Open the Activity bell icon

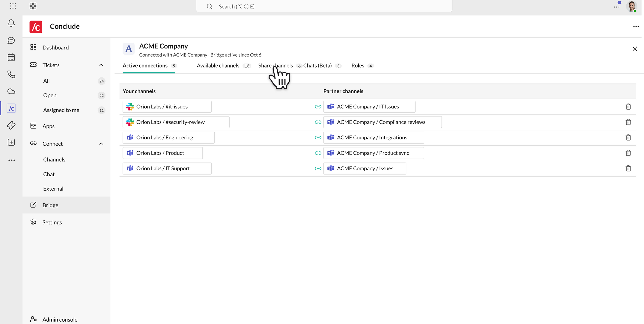click(11, 23)
